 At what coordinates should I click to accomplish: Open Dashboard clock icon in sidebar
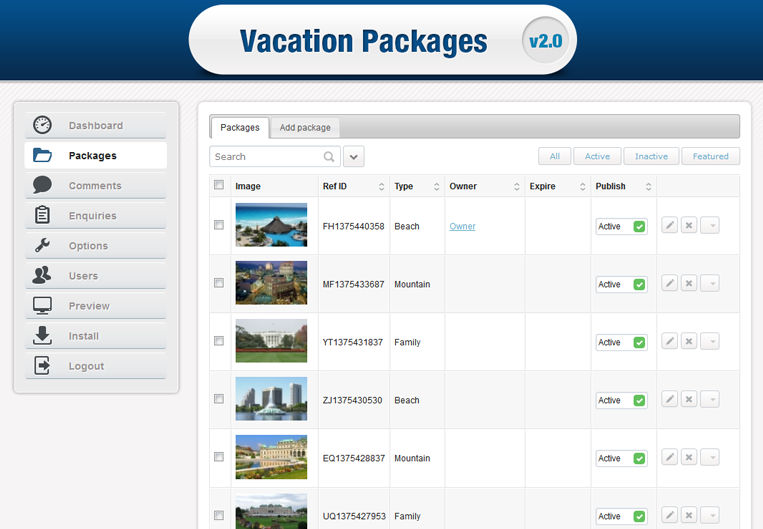42,125
